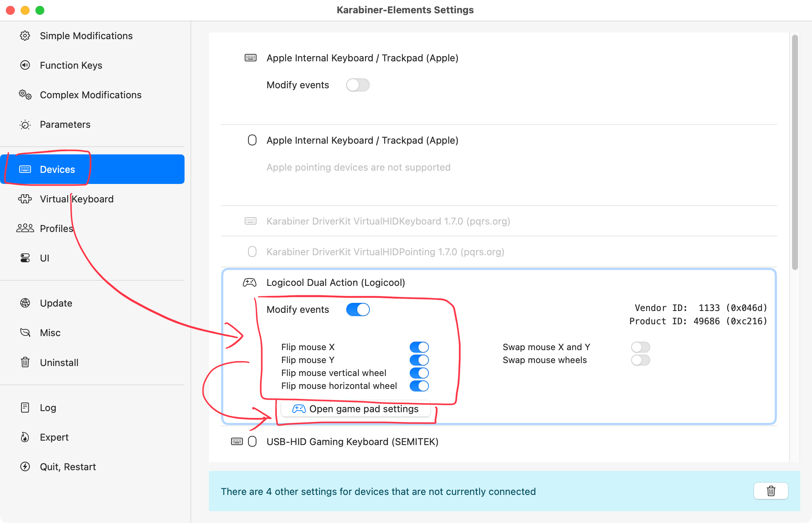Viewport: 812px width, 523px height.
Task: Toggle Flip mouse X for Logicool Dual Action
Action: pyautogui.click(x=419, y=347)
